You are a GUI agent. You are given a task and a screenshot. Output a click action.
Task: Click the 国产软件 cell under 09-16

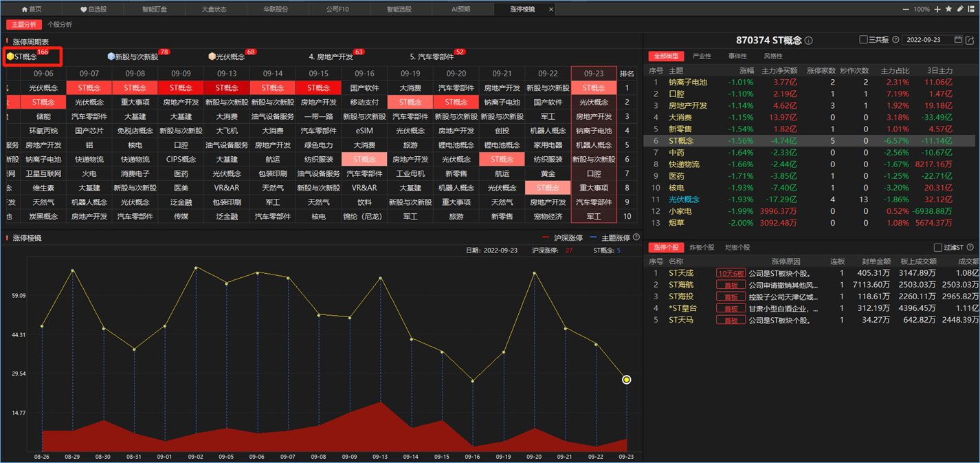tap(364, 88)
